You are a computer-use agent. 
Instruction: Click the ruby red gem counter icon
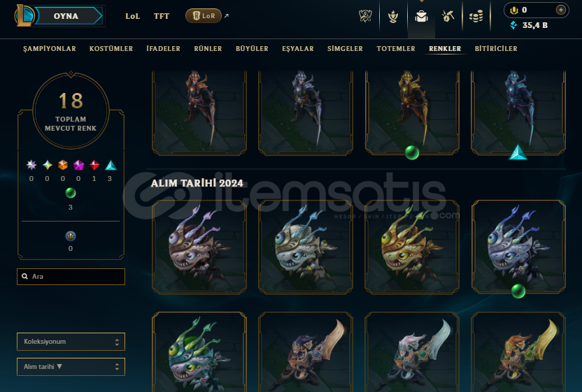pos(94,165)
